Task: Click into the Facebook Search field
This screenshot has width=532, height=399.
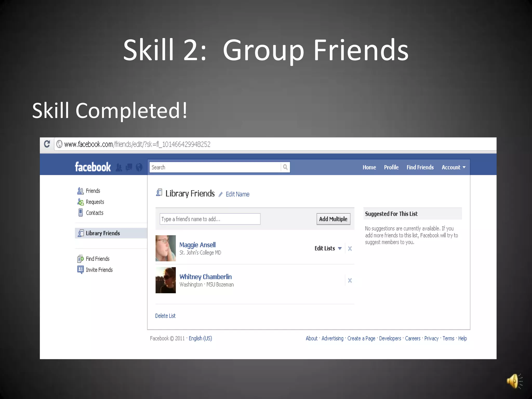Action: click(215, 167)
